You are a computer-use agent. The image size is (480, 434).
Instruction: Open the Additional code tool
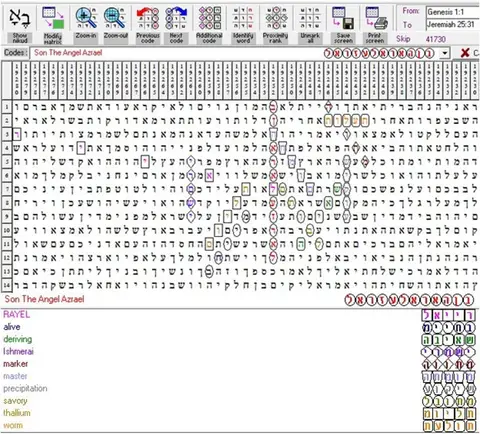[x=209, y=25]
